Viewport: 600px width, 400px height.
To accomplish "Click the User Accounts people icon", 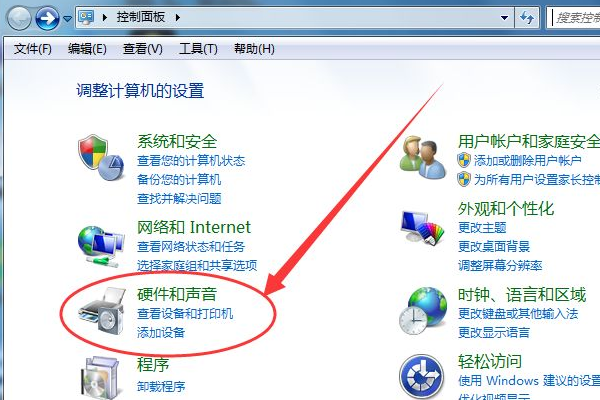I will coord(422,157).
